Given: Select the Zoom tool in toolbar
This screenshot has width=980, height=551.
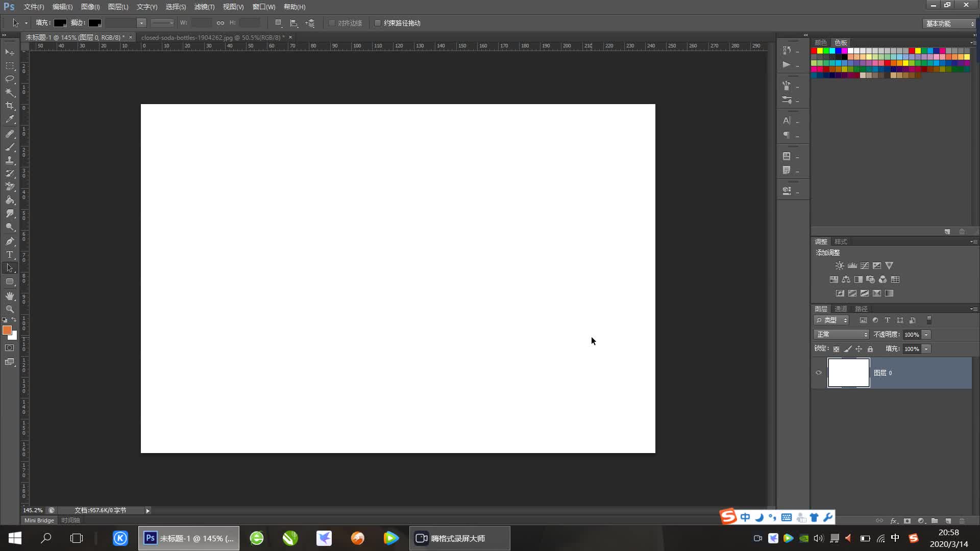Looking at the screenshot, I should [x=10, y=309].
